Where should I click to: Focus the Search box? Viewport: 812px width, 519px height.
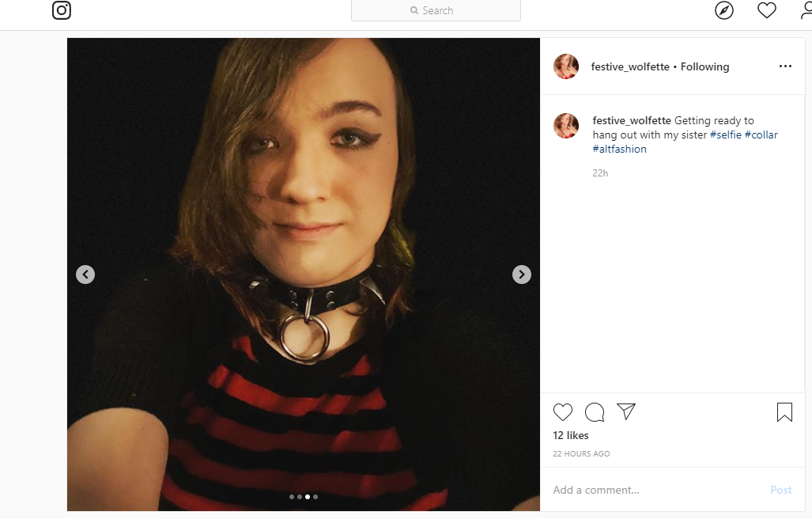tap(436, 10)
